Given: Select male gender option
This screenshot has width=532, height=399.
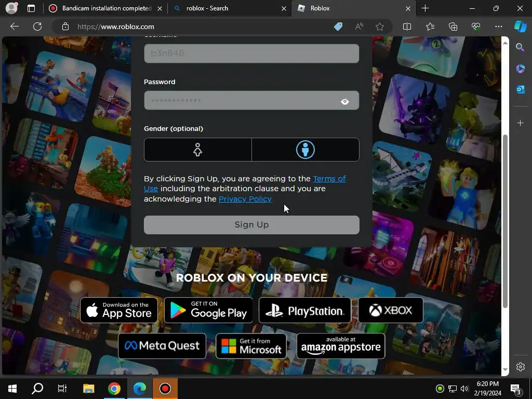Looking at the screenshot, I should tap(305, 150).
